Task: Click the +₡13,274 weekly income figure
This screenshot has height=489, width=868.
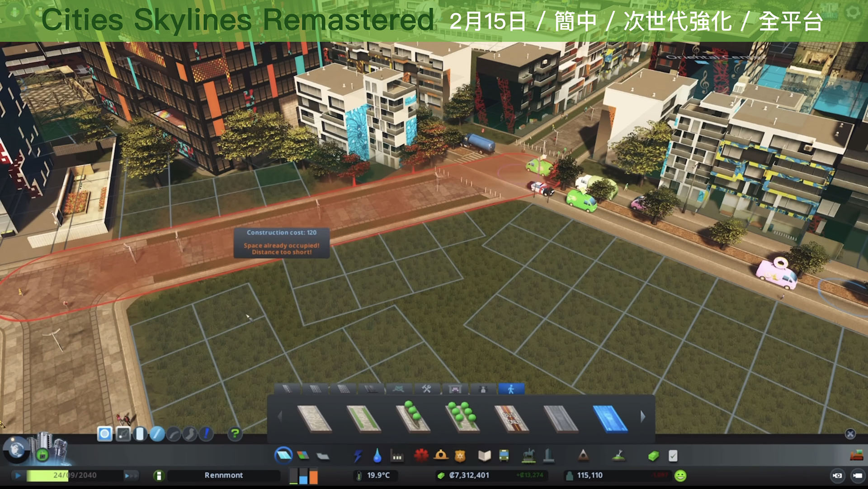Action: pos(530,475)
